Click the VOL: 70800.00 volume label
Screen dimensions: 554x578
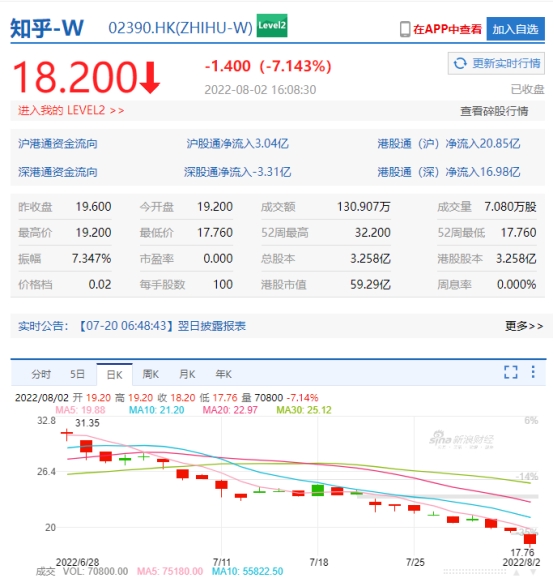pos(95,571)
